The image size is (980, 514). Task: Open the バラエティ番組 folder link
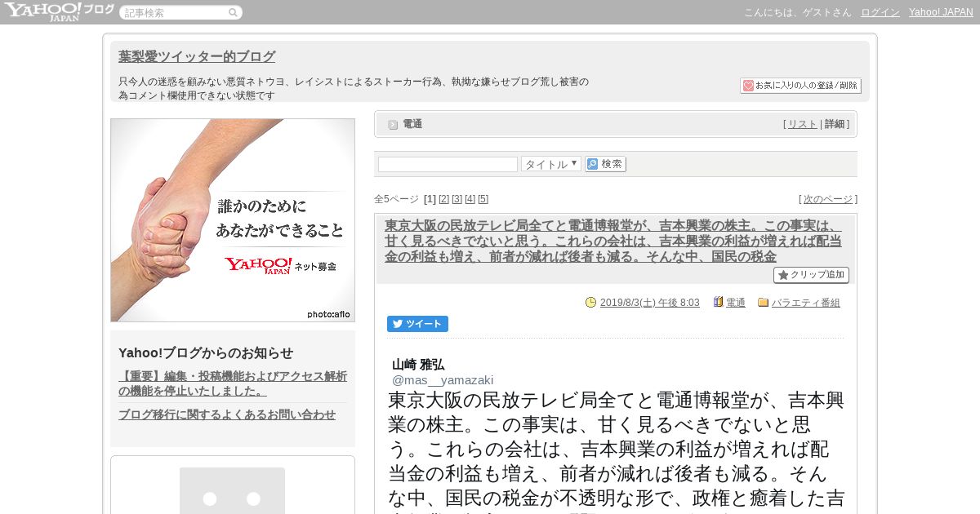[806, 303]
